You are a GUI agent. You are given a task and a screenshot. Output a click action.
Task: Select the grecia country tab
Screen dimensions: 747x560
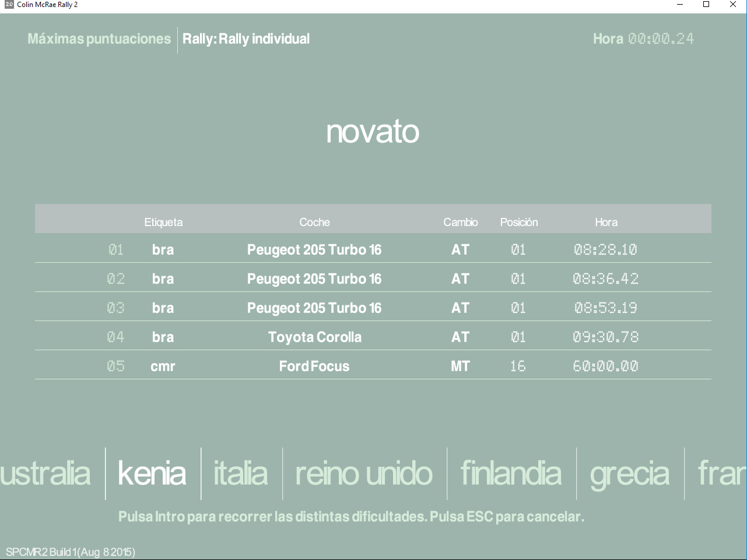coord(629,473)
